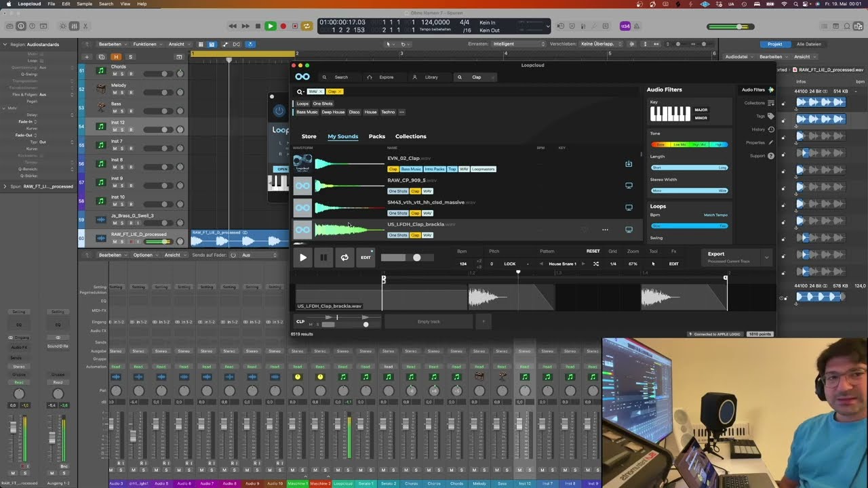Toggle cycle mode in Logic transport
Viewport: 868px width, 488px height.
307,26
